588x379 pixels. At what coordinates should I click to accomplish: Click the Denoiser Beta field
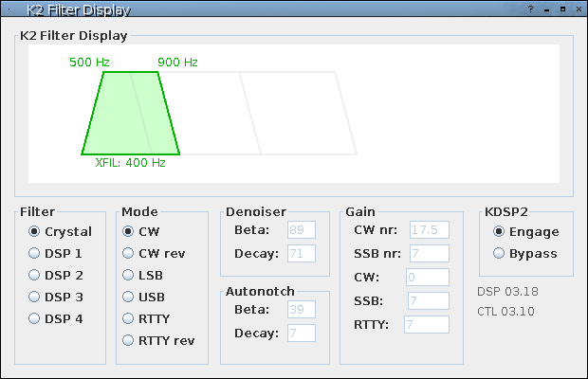click(x=303, y=229)
